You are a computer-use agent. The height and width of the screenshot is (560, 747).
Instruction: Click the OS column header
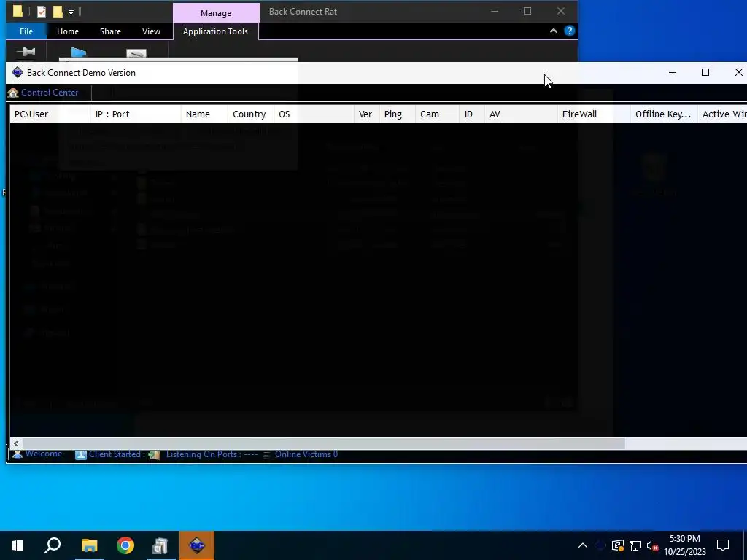pos(314,114)
